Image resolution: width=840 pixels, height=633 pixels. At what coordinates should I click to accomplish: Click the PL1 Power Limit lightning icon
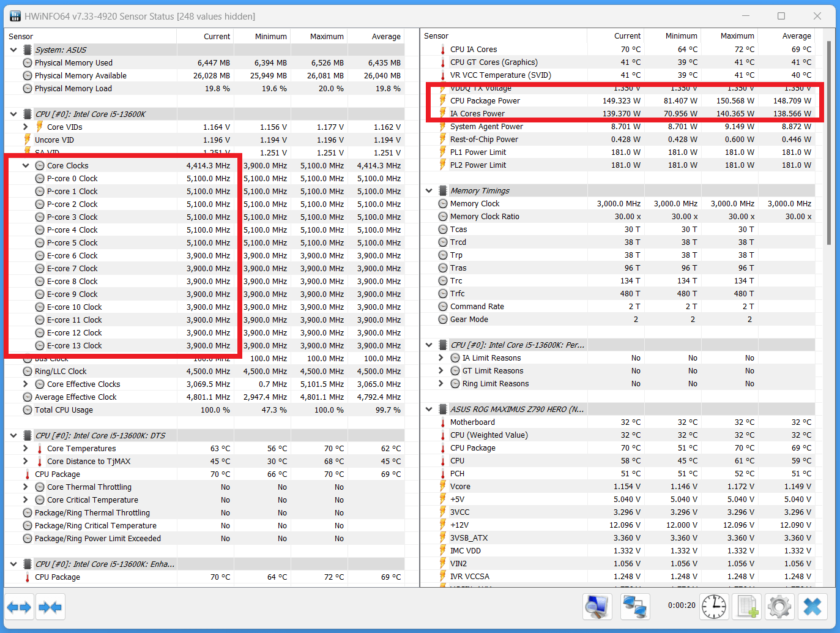click(443, 152)
